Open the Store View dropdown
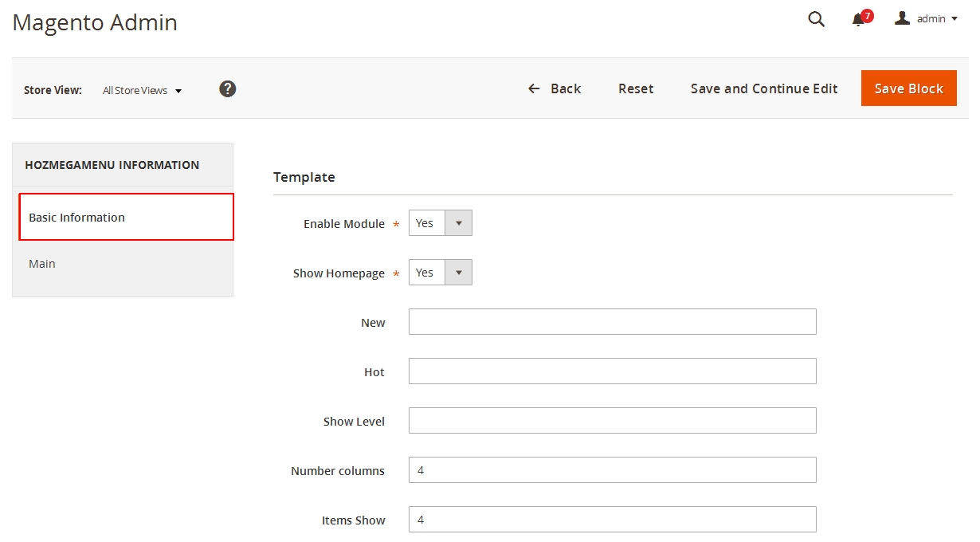 click(x=142, y=90)
